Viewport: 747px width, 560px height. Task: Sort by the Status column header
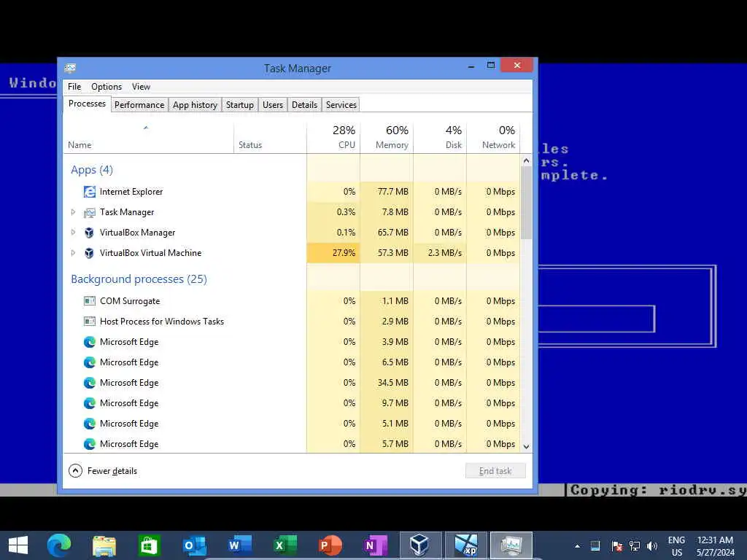point(270,138)
